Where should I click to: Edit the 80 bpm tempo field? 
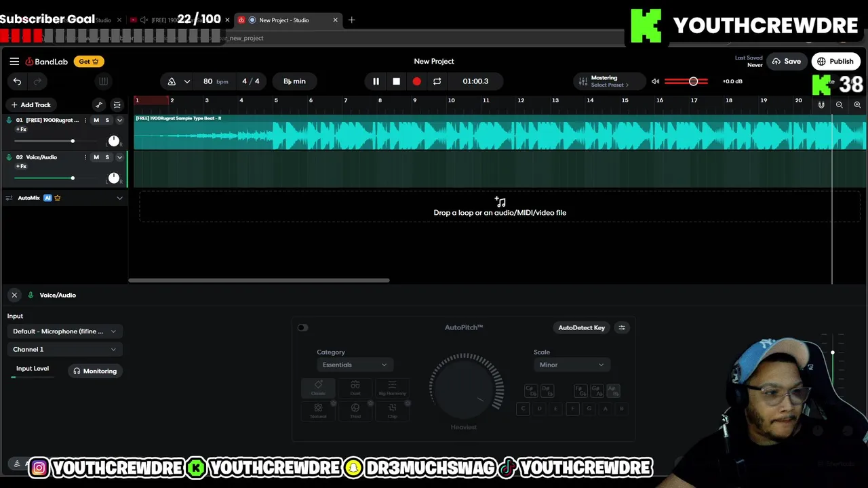[215, 81]
